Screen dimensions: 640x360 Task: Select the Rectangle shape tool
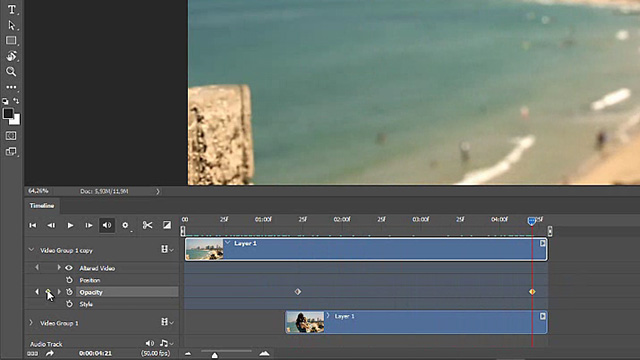click(11, 40)
